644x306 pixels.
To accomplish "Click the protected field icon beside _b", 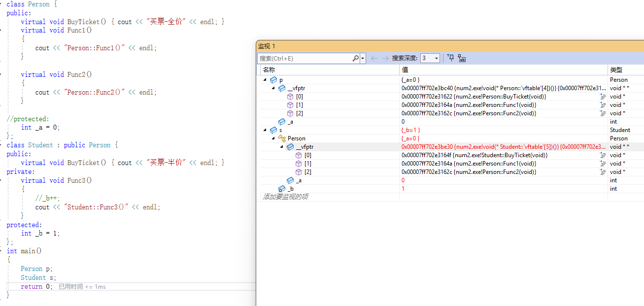I will click(282, 189).
